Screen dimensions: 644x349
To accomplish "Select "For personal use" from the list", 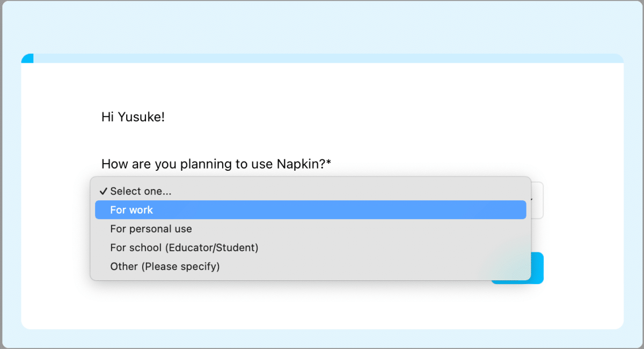I will (151, 229).
